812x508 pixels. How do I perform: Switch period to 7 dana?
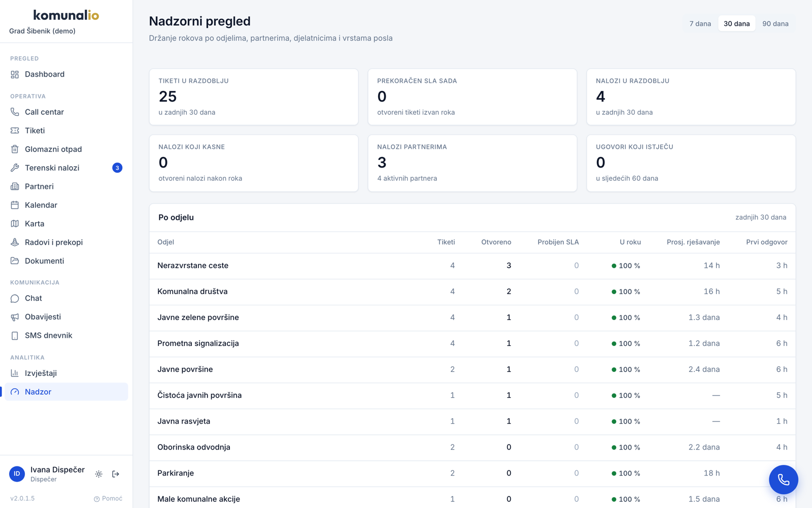(x=700, y=24)
